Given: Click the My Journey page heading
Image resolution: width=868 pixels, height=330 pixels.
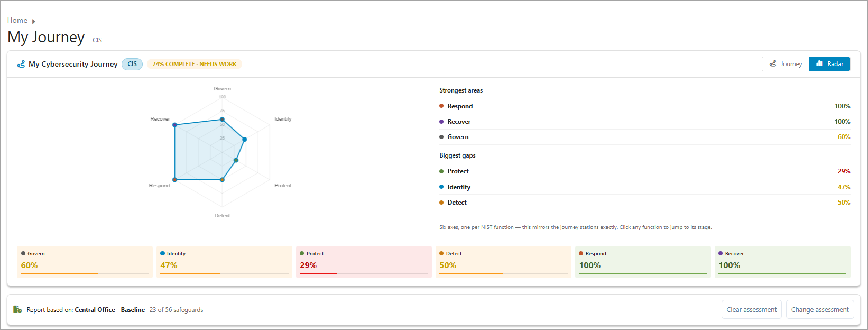Looking at the screenshot, I should tap(46, 37).
